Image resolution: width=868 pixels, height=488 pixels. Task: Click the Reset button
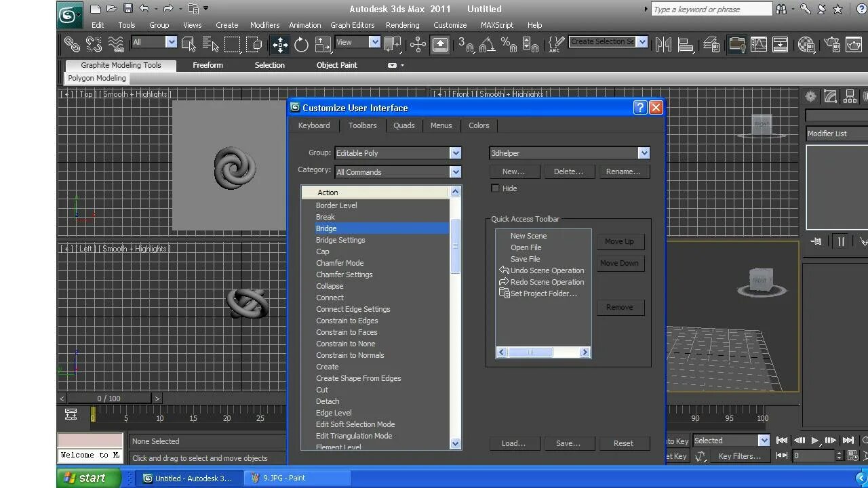pos(623,443)
